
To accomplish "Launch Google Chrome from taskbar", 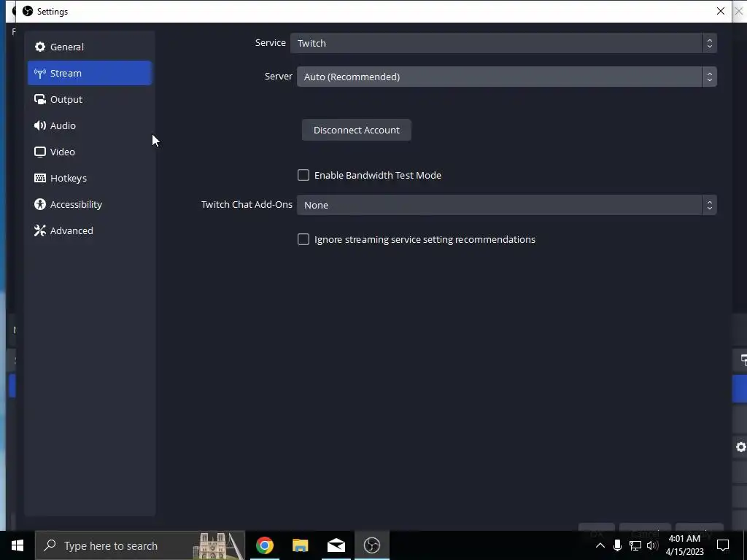I will point(264,545).
